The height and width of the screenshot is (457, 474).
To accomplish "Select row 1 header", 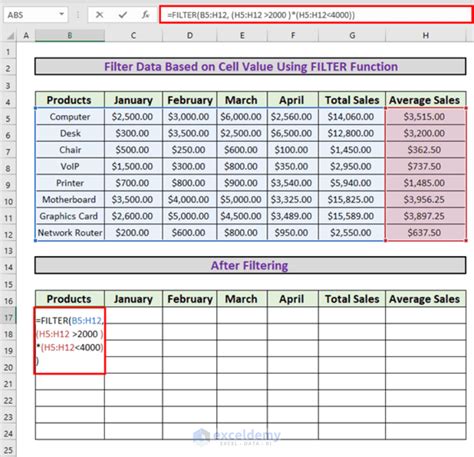I will [x=8, y=52].
